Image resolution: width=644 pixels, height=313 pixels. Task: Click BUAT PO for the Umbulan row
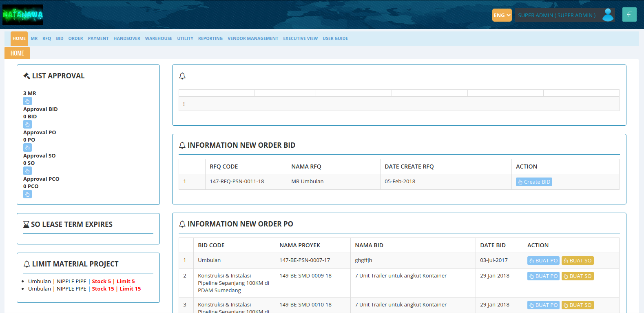543,261
